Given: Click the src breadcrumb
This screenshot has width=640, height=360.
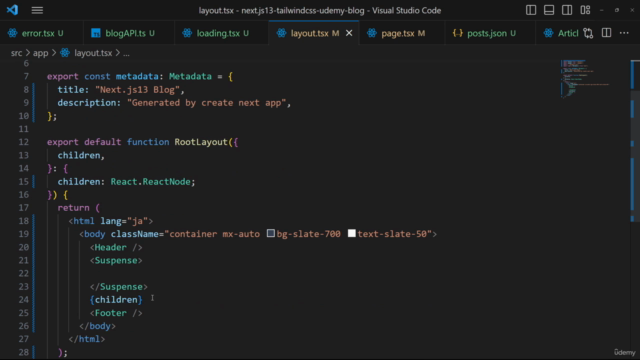Looking at the screenshot, I should (x=16, y=53).
